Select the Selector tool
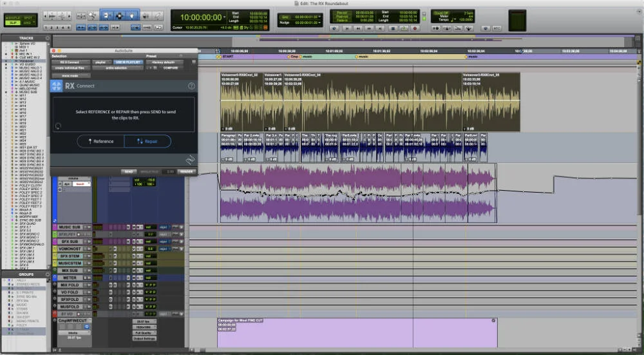The image size is (644, 355). click(x=119, y=15)
